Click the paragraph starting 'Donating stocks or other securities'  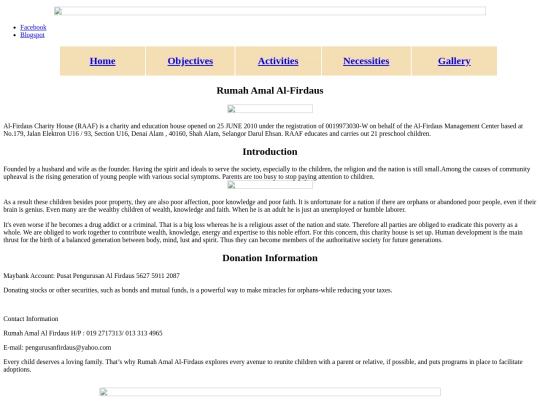tap(198, 290)
